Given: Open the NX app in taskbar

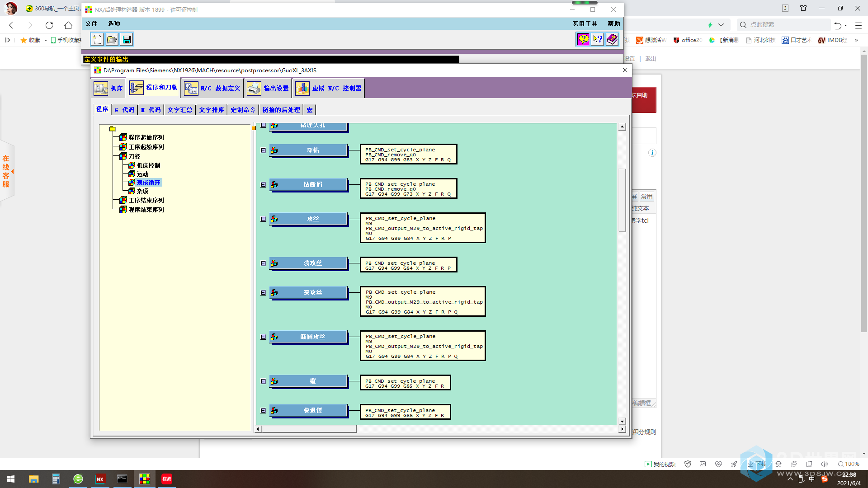Looking at the screenshot, I should [100, 479].
